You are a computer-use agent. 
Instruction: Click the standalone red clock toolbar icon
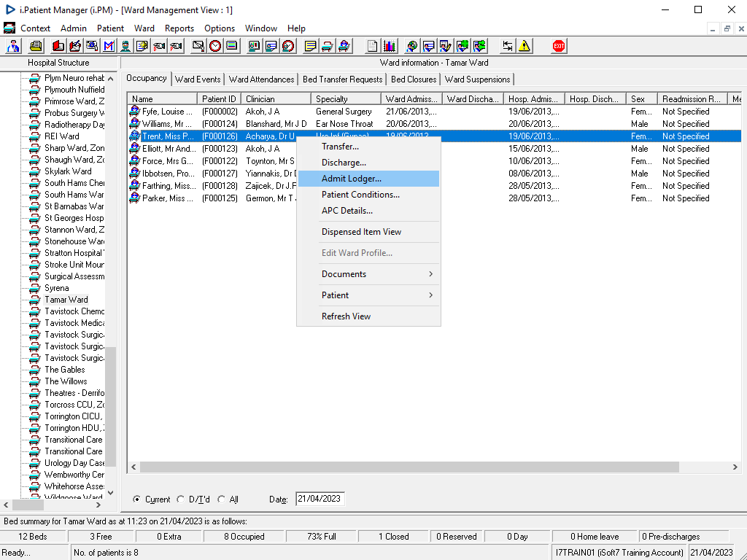tap(215, 46)
